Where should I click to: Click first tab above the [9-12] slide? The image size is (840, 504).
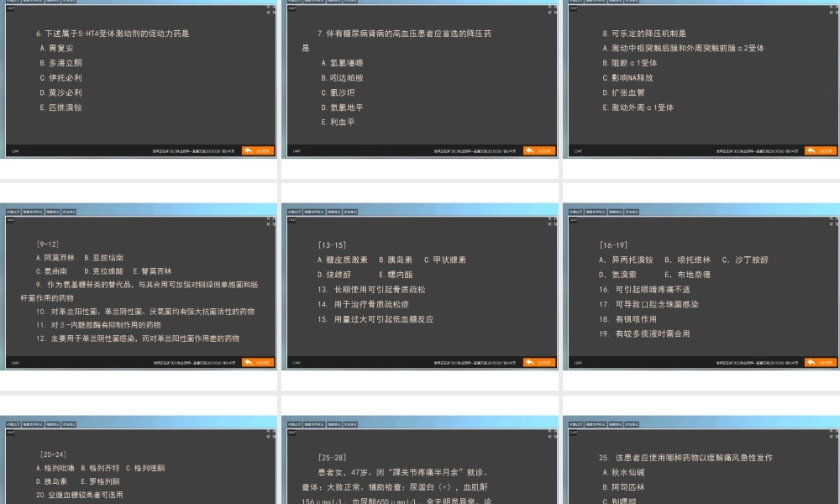(x=13, y=212)
